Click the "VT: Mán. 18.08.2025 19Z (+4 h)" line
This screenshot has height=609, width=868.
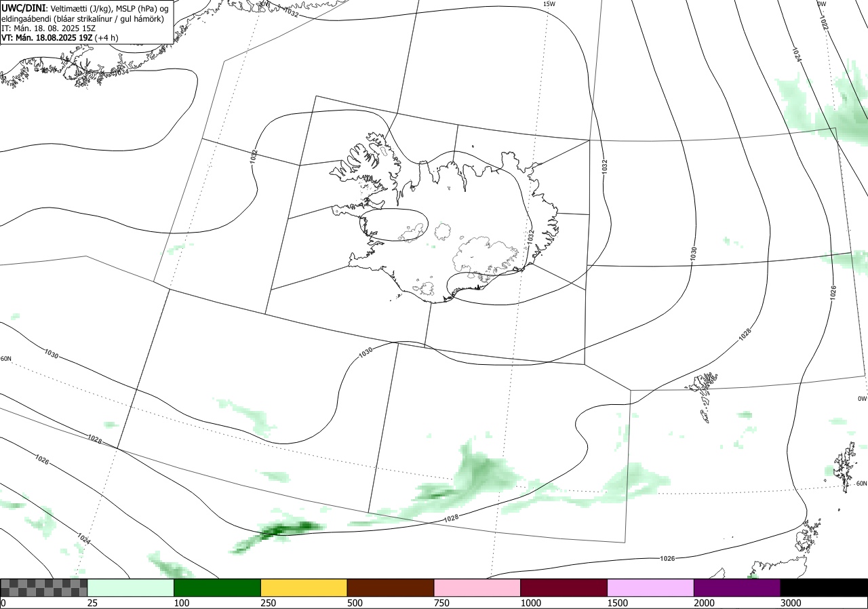(x=60, y=37)
